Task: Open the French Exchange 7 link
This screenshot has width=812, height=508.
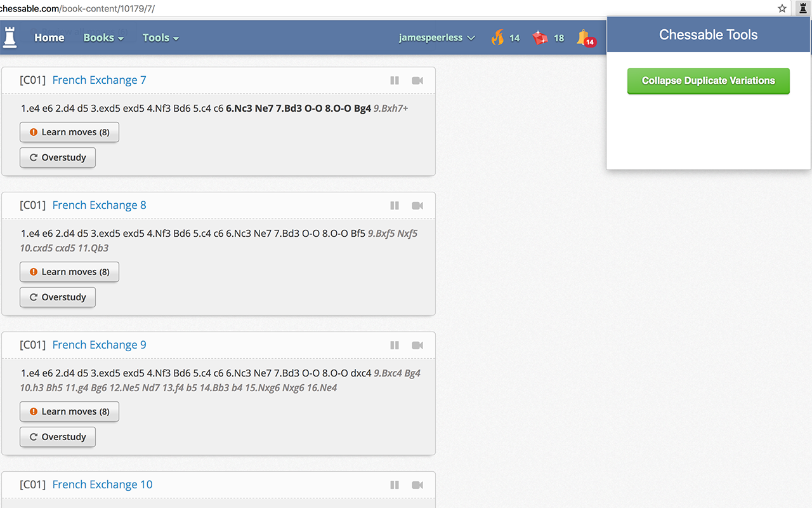Action: pos(99,80)
